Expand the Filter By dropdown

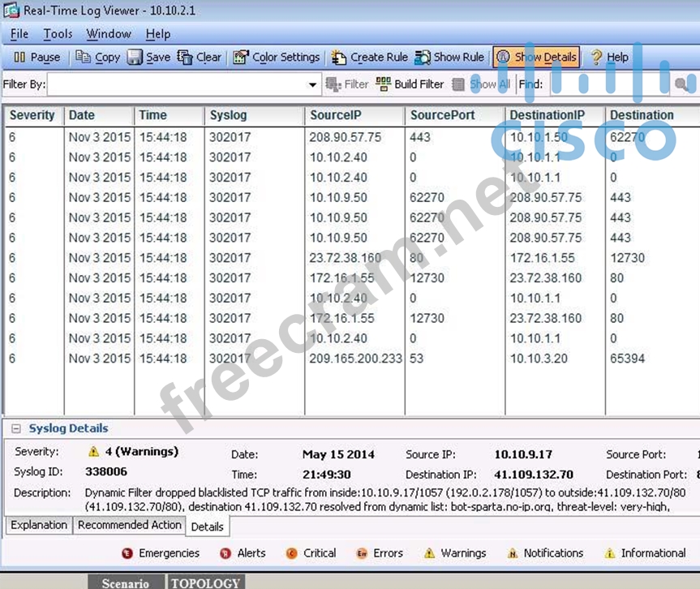pos(313,85)
